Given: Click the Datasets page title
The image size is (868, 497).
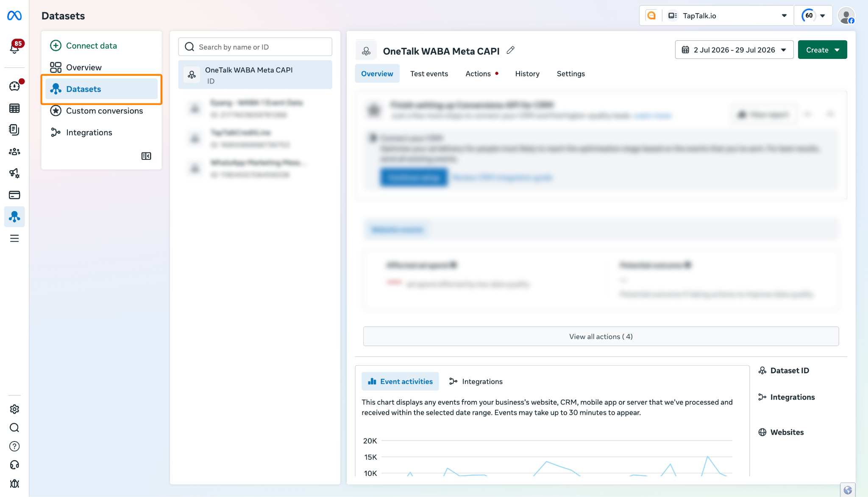Looking at the screenshot, I should (63, 16).
